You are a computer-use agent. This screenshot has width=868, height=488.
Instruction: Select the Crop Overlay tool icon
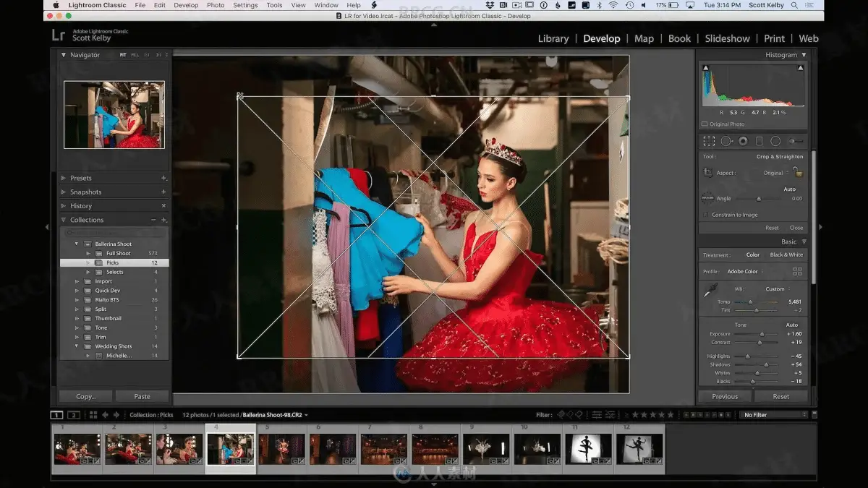[x=709, y=141]
